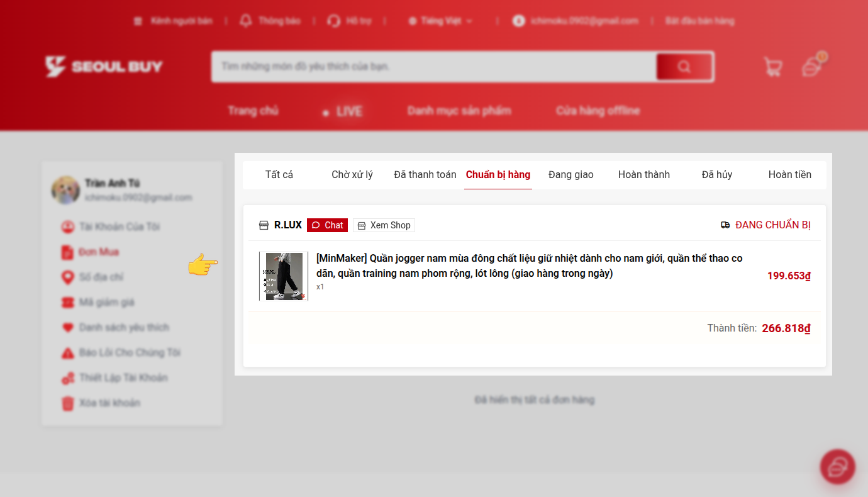The height and width of the screenshot is (497, 868).
Task: Open the chat messages icon in header
Action: pos(813,66)
